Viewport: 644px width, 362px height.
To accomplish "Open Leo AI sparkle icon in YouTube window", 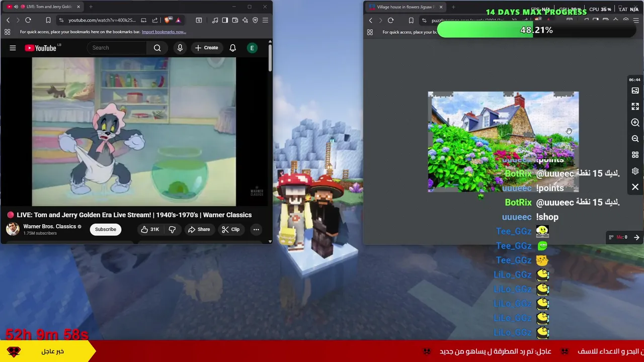I will 245,20.
